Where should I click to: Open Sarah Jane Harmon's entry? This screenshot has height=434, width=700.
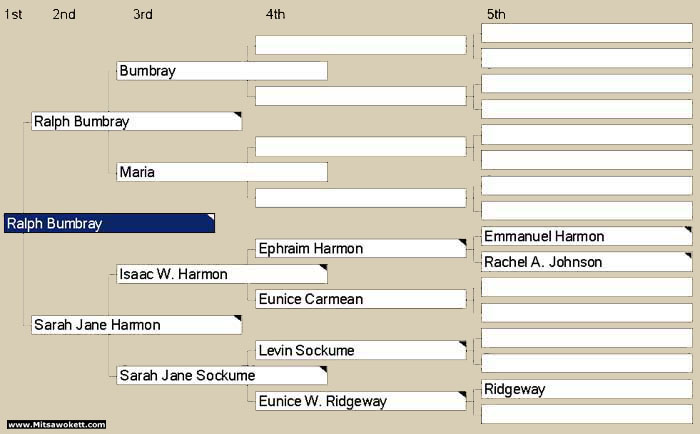tap(136, 325)
